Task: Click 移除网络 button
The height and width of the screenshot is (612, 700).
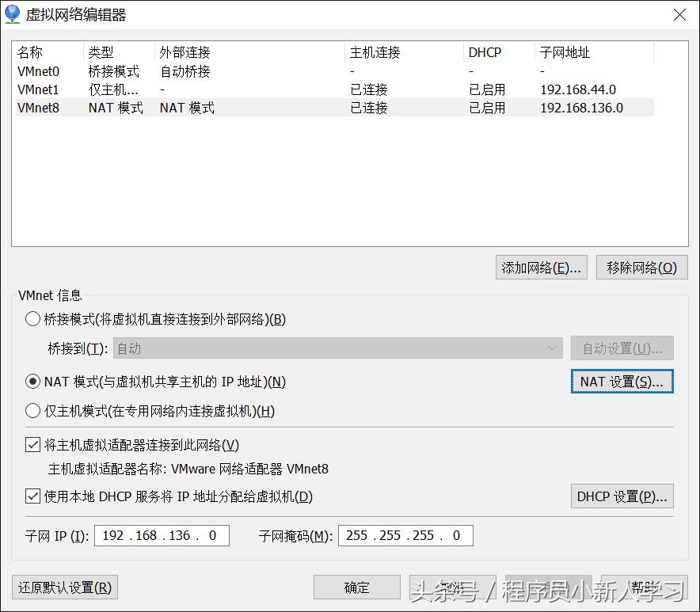Action: click(643, 267)
